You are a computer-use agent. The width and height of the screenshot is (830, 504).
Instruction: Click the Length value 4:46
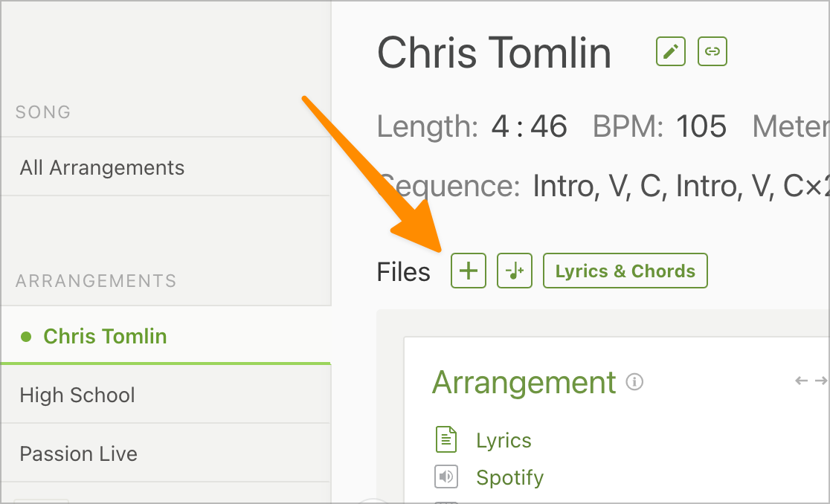click(x=530, y=126)
